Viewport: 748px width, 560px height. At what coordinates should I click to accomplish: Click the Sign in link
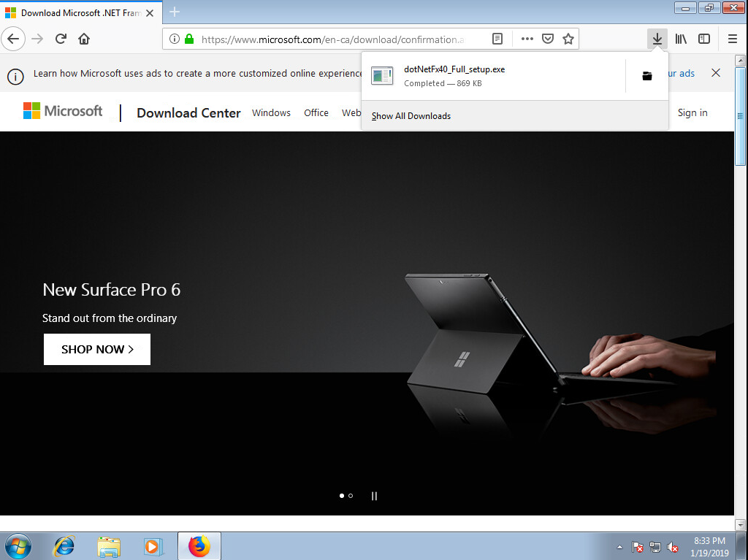tap(692, 112)
